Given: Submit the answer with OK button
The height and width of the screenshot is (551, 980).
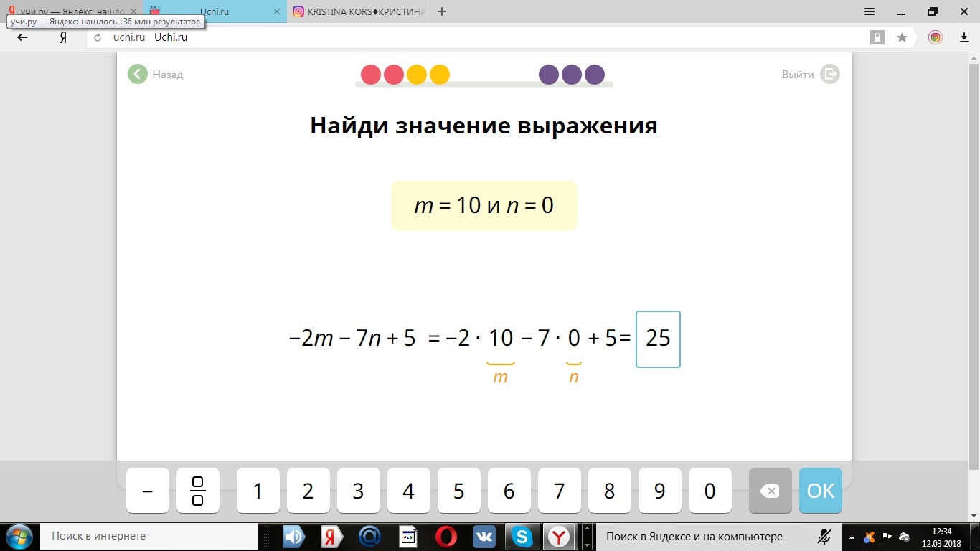Looking at the screenshot, I should point(820,491).
